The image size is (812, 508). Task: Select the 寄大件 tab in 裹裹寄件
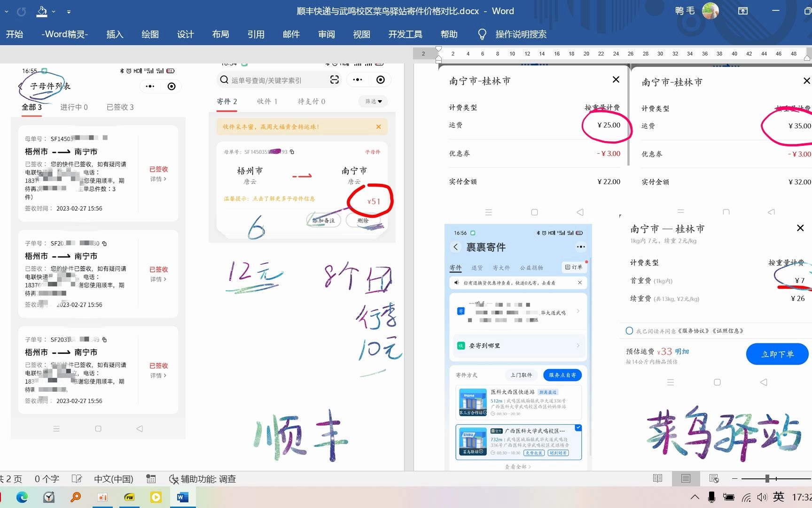[x=501, y=268]
